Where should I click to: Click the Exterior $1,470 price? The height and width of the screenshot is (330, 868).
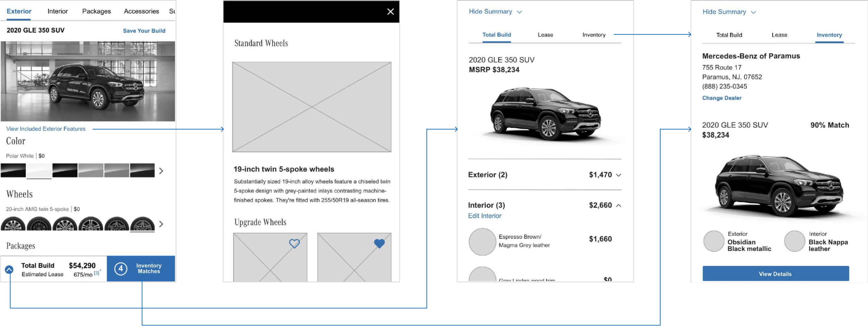click(x=600, y=175)
